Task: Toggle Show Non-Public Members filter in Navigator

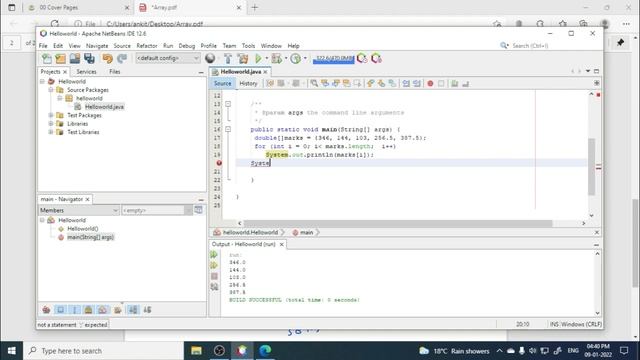Action: [x=88, y=310]
